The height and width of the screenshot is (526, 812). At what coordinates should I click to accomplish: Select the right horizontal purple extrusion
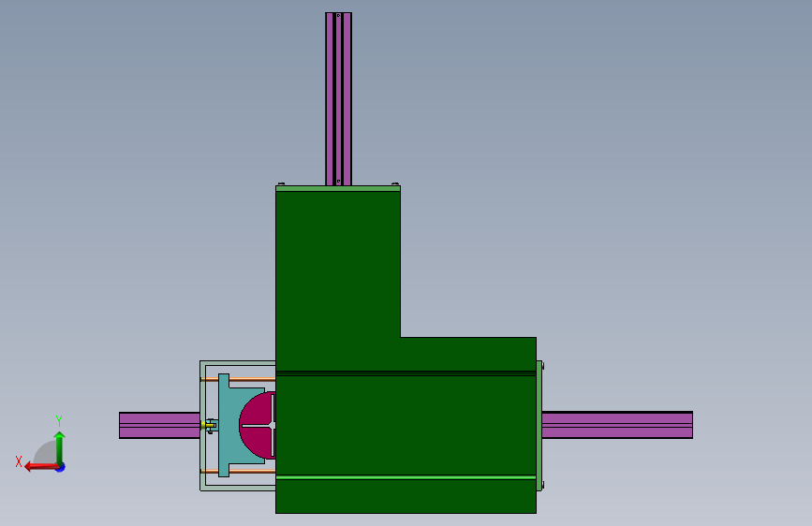(x=617, y=425)
